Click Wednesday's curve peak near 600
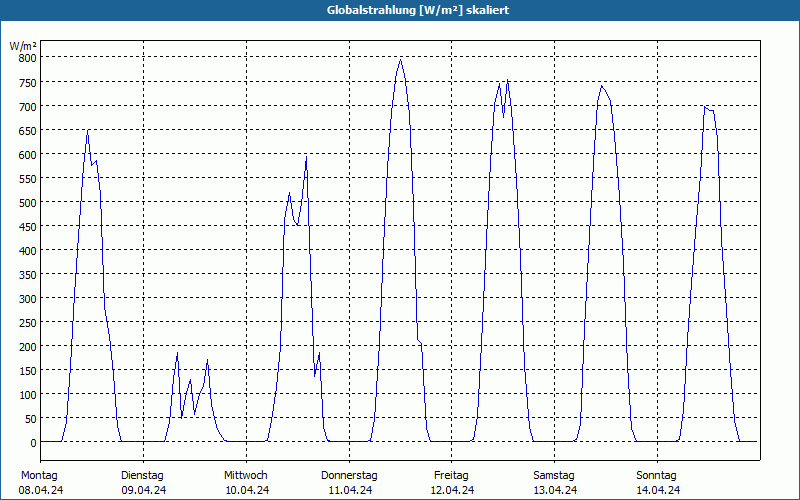The height and width of the screenshot is (500, 800). click(x=306, y=156)
